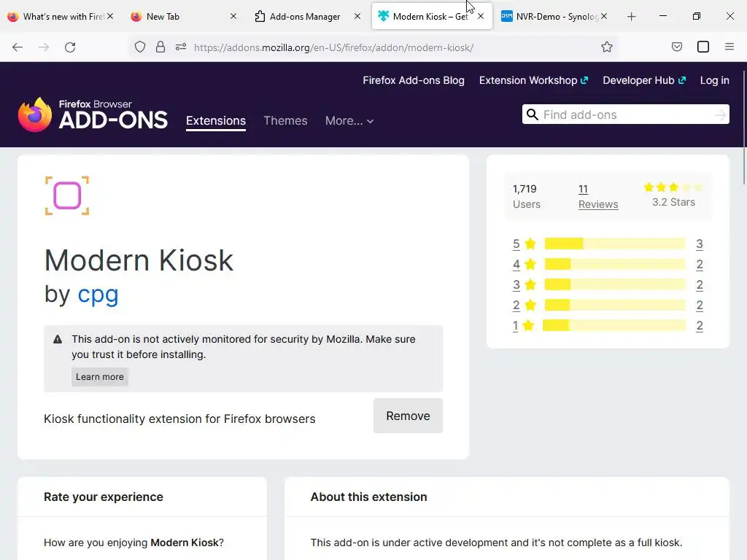Close the Modern Kiosk tab

[481, 16]
